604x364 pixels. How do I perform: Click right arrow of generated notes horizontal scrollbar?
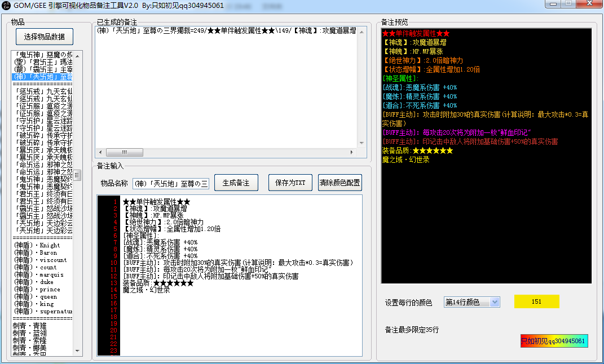[x=352, y=152]
